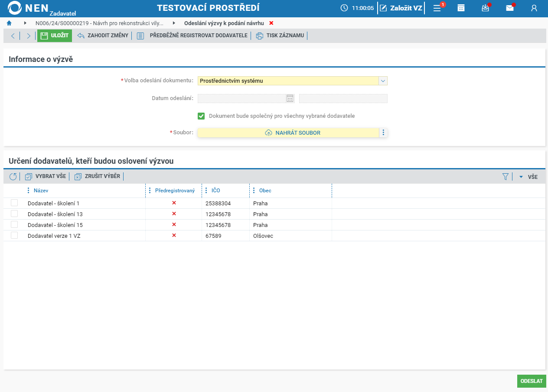This screenshot has height=392, width=548.
Task: Toggle checkbox Dokument bude společný pro všechny
Action: pos(201,116)
